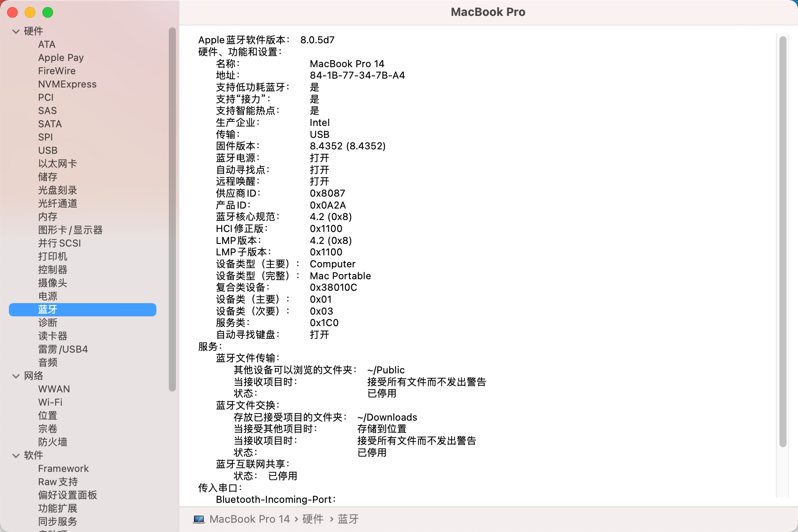Select 内存 in the sidebar
The height and width of the screenshot is (532, 798).
point(48,217)
